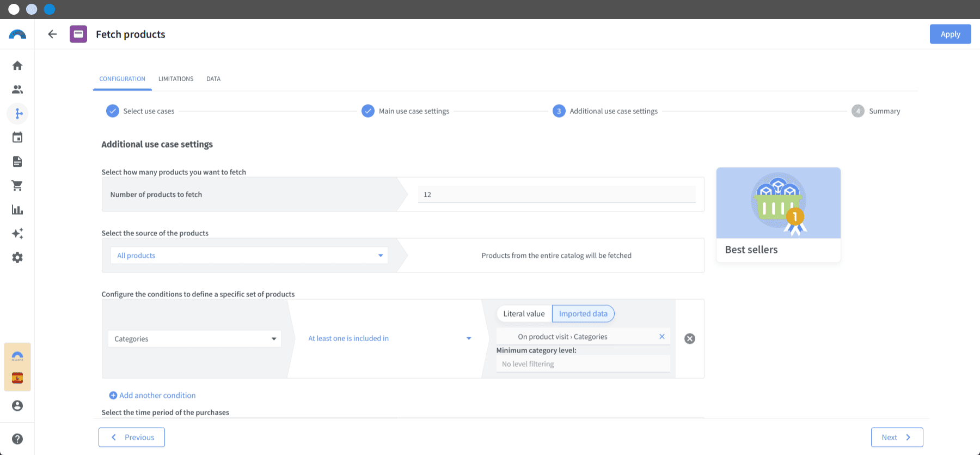Click the Select the time period of the purchases label
Viewport: 980px width, 455px height.
165,412
